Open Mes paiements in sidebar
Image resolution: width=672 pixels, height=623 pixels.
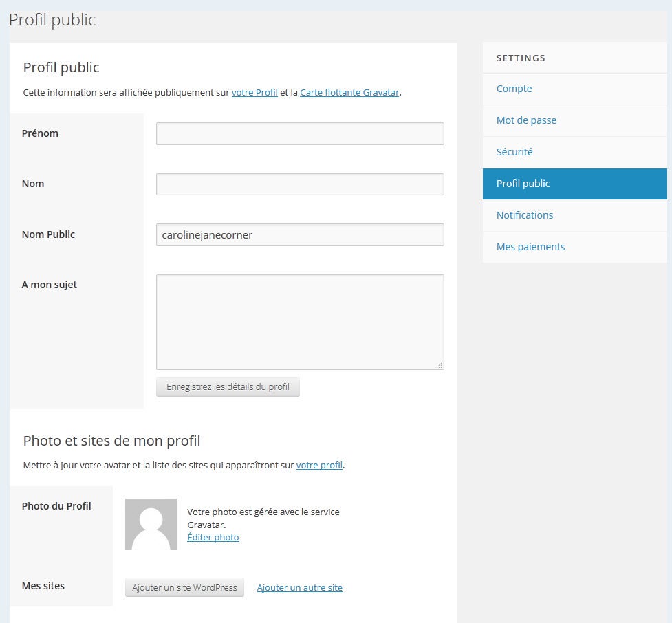[x=530, y=247]
